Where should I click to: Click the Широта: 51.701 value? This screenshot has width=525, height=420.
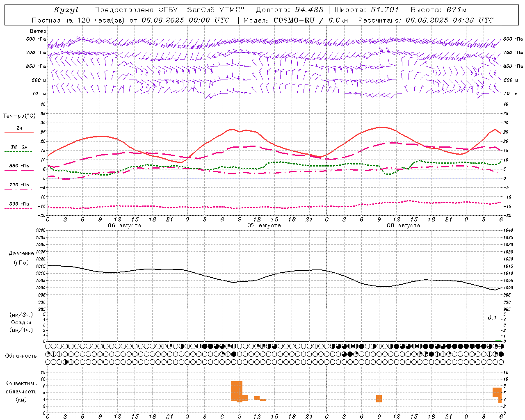[367, 10]
